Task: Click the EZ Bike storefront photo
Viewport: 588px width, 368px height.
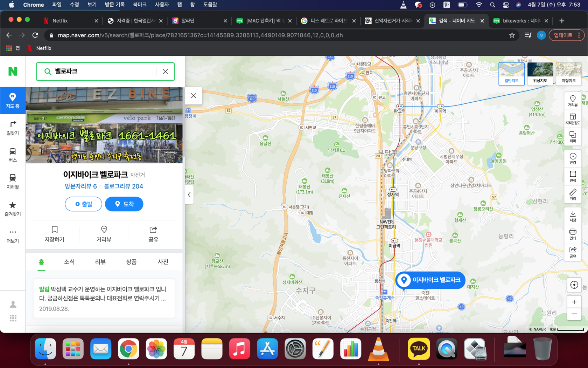Action: 104,125
